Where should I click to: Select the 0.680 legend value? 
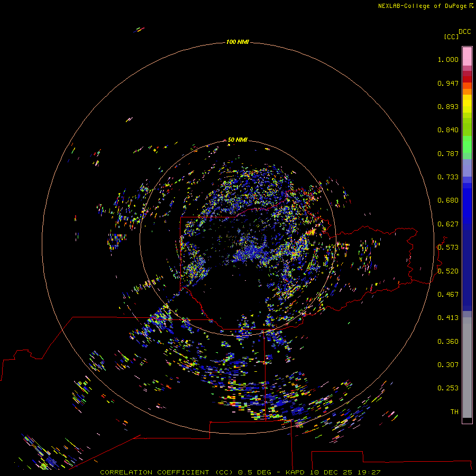pos(448,200)
